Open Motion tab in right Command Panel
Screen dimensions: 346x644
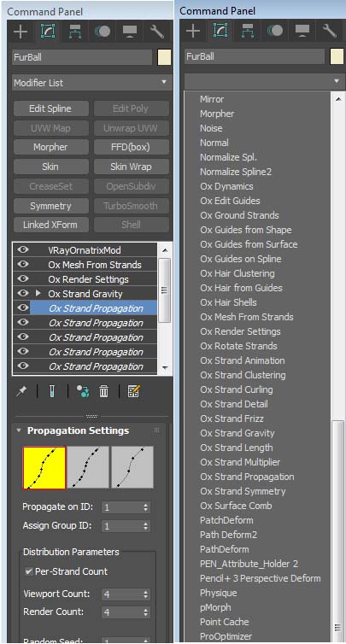275,32
